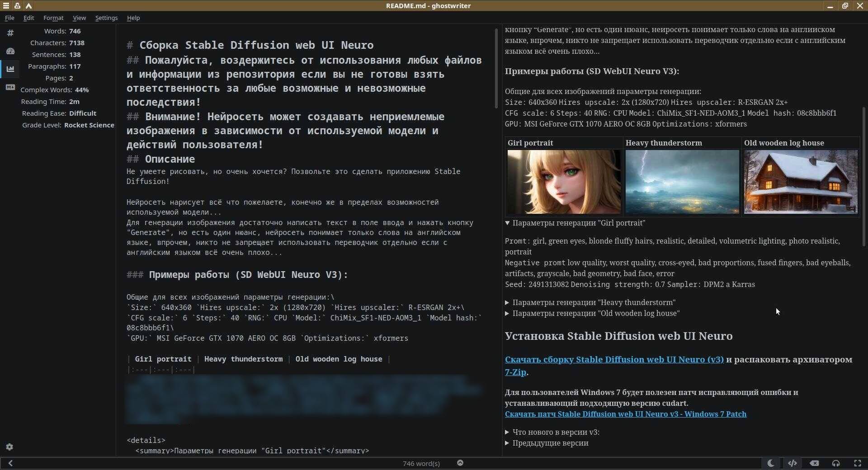Image resolution: width=868 pixels, height=470 pixels.
Task: Click the "Grade Level: Rocket Science" statistic
Action: click(68, 125)
